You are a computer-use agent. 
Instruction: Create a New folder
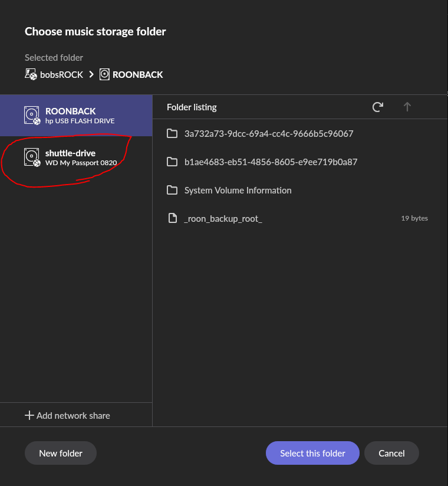(61, 453)
